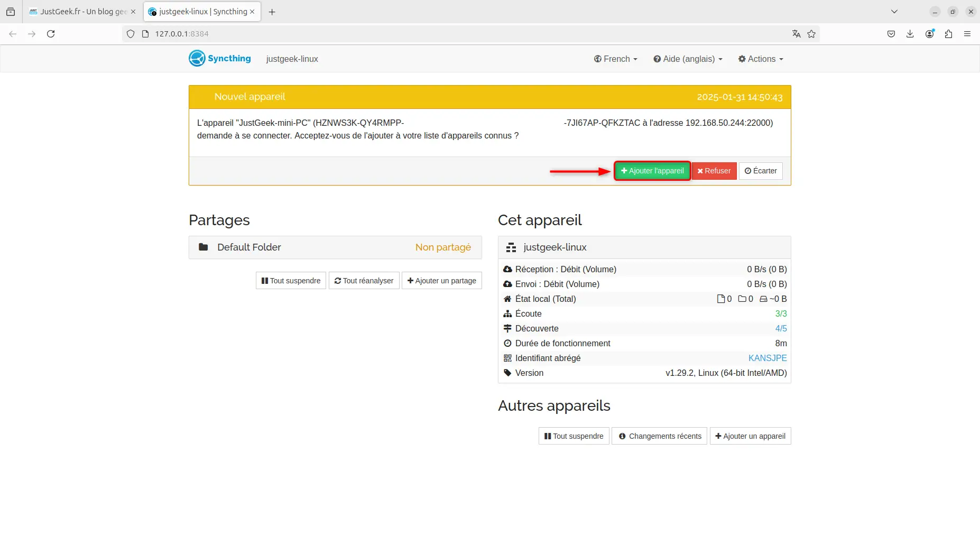Viewport: 980px width, 554px height.
Task: Open the Firefox extensions icon
Action: 948,34
